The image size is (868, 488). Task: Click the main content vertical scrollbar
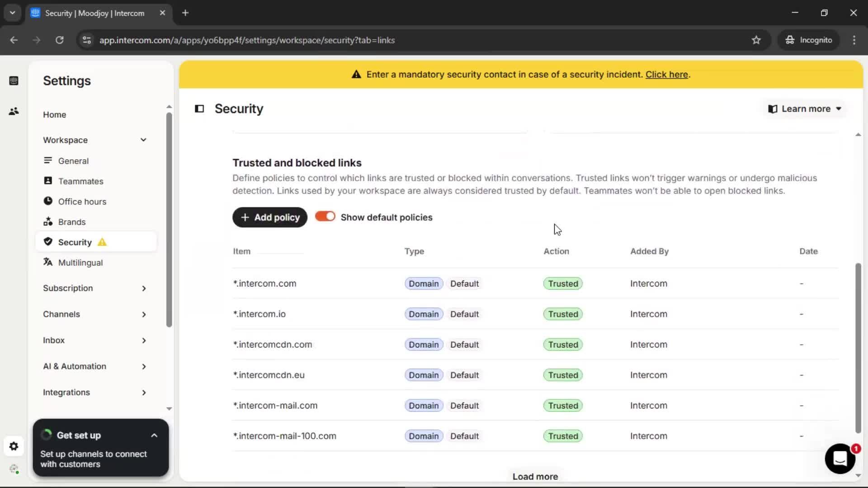tap(858, 348)
